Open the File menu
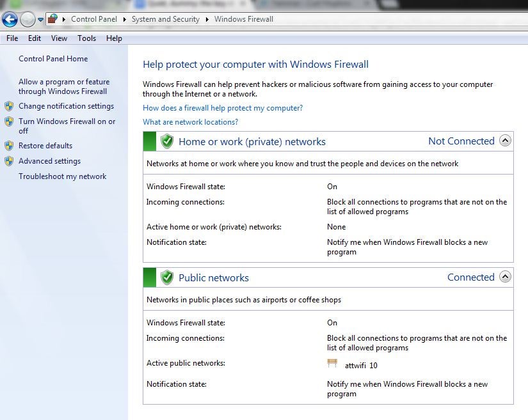Screen dimensions: 528x420 tap(12, 38)
